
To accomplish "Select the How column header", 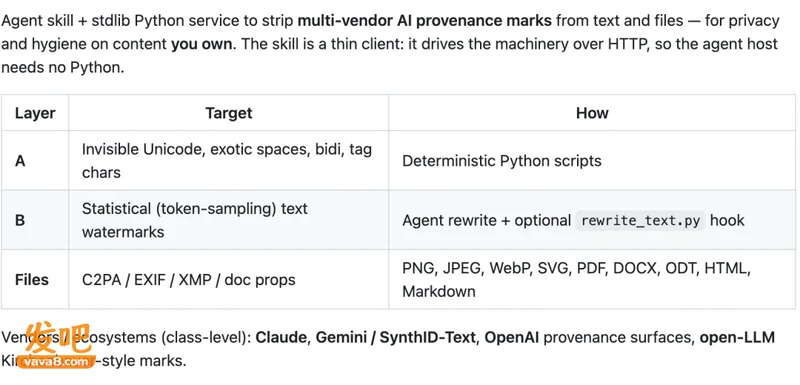I will [x=592, y=113].
